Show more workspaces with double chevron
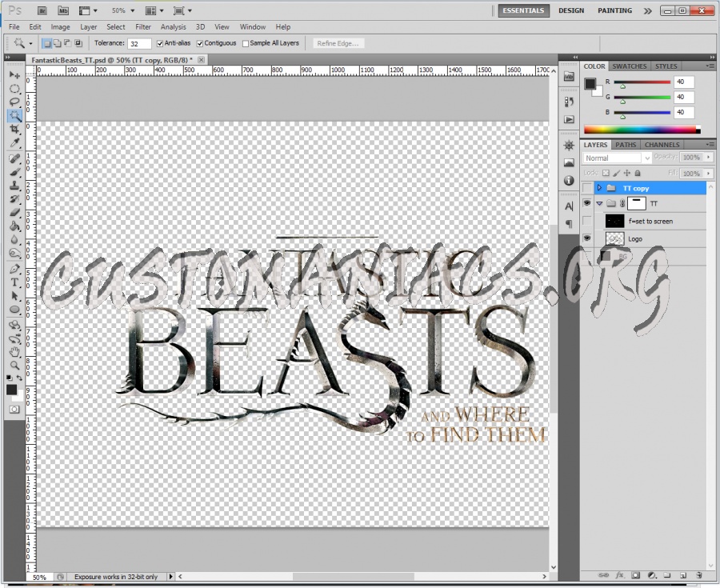The image size is (720, 588). pyautogui.click(x=647, y=10)
